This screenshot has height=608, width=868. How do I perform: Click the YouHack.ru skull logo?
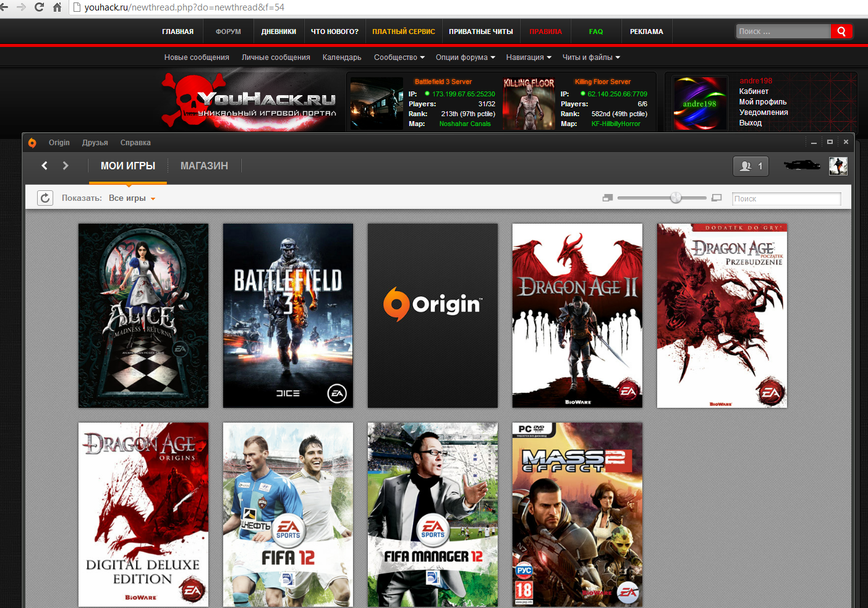(249, 101)
